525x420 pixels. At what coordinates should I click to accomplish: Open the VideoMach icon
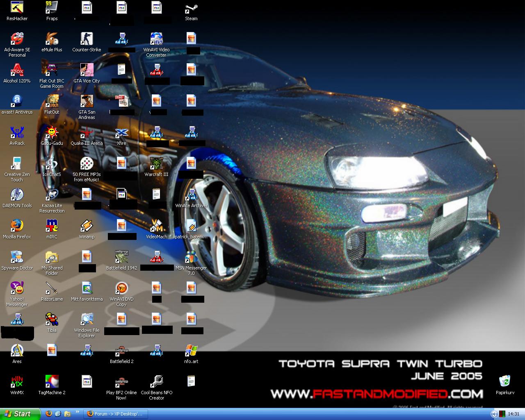(x=156, y=229)
